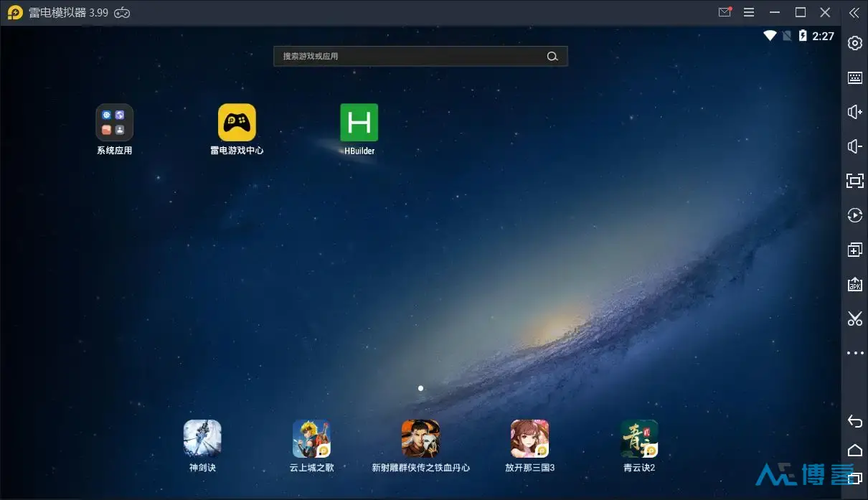
Task: Launch 新射雕群侠传之铁血丹心
Action: click(420, 438)
